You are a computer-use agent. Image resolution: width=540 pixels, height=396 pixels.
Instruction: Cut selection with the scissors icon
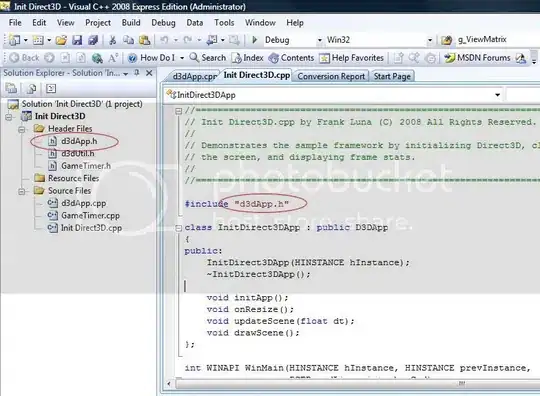(x=112, y=40)
